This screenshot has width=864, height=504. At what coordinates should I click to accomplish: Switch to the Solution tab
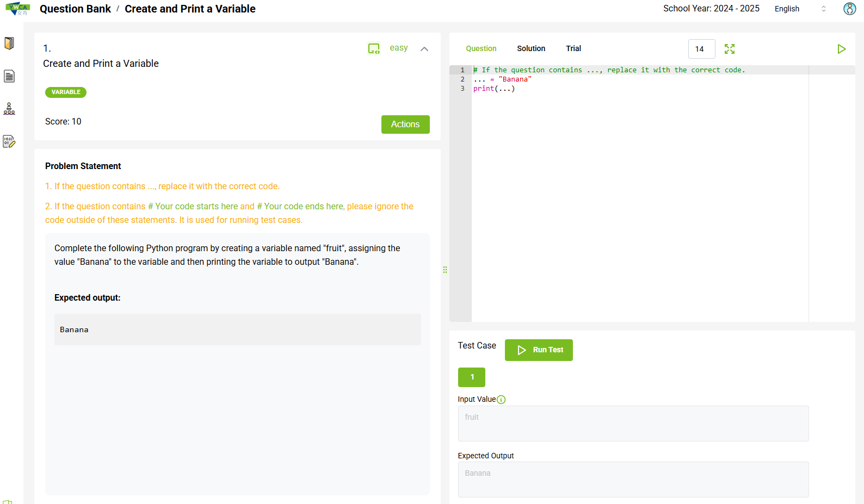click(531, 48)
